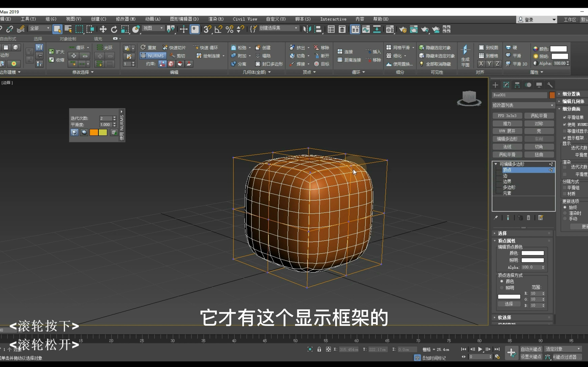Click the orange object color swatch

[552, 95]
